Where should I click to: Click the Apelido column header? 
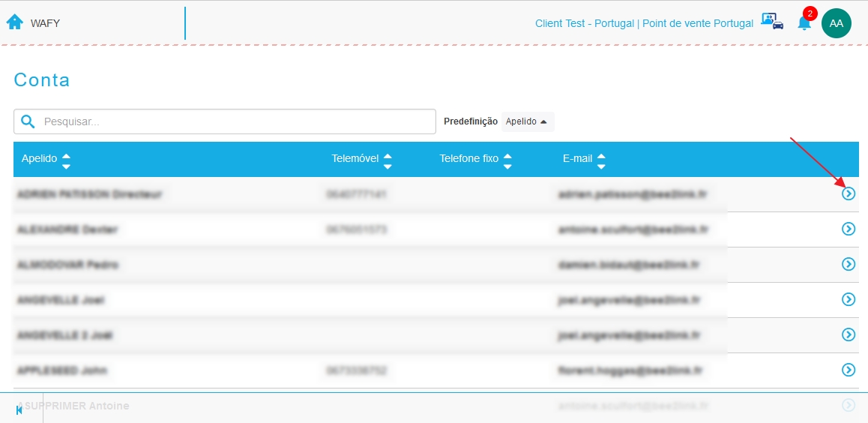(39, 159)
